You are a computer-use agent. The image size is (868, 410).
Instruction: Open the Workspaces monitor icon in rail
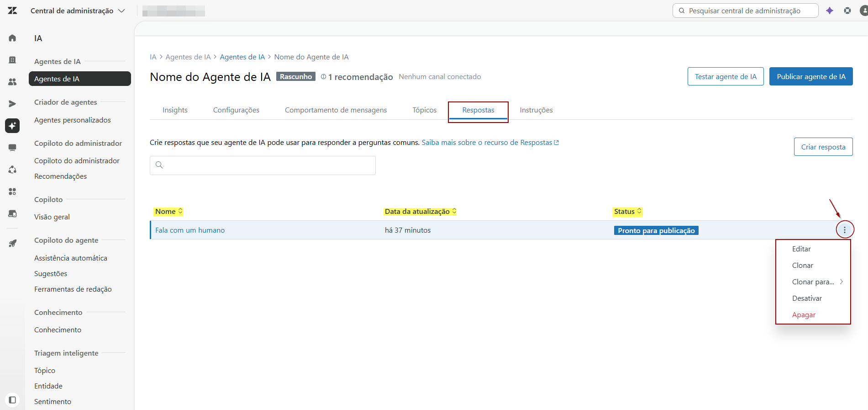pos(12,148)
